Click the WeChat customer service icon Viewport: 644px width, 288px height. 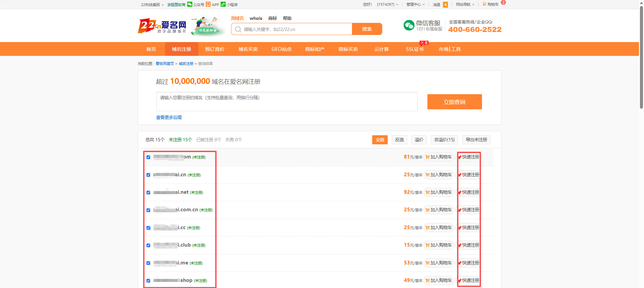click(409, 25)
